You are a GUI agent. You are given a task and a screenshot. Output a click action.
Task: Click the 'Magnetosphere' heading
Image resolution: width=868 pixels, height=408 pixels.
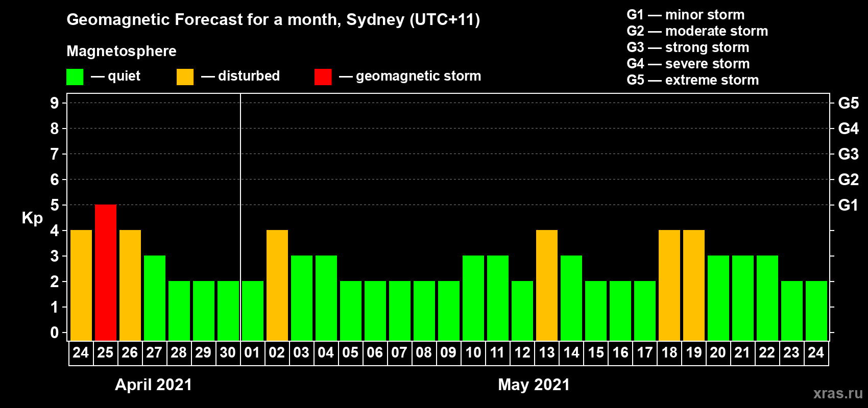tap(122, 51)
